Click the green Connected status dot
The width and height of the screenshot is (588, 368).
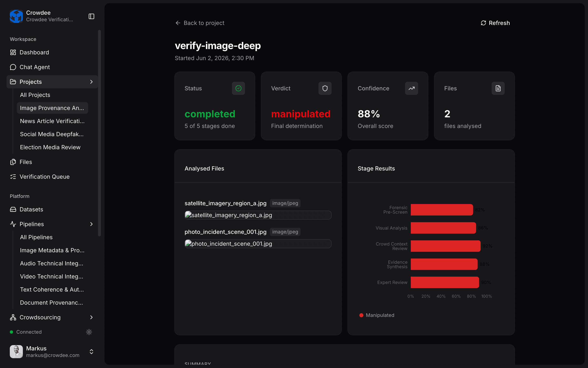[x=11, y=332]
